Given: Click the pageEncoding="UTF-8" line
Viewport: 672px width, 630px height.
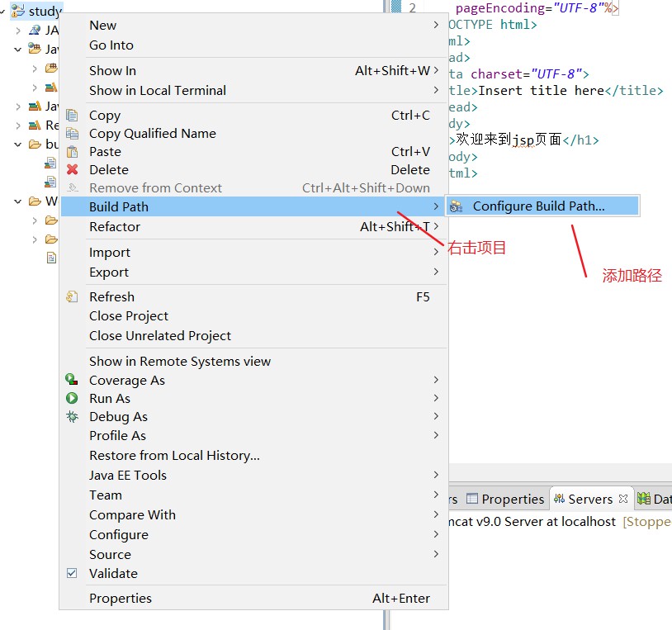Looking at the screenshot, I should pyautogui.click(x=537, y=8).
